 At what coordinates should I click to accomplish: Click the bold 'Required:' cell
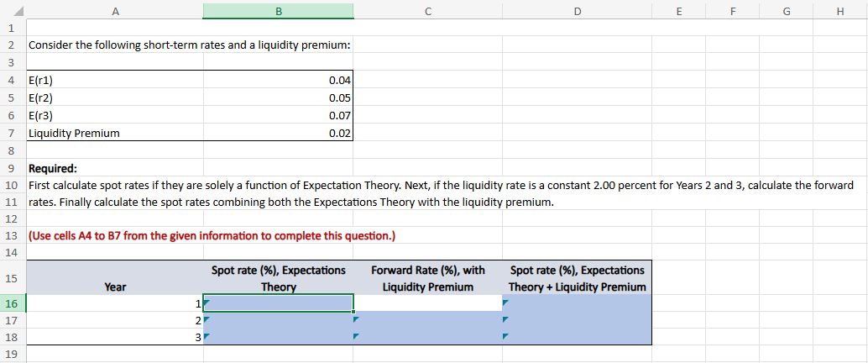click(115, 168)
